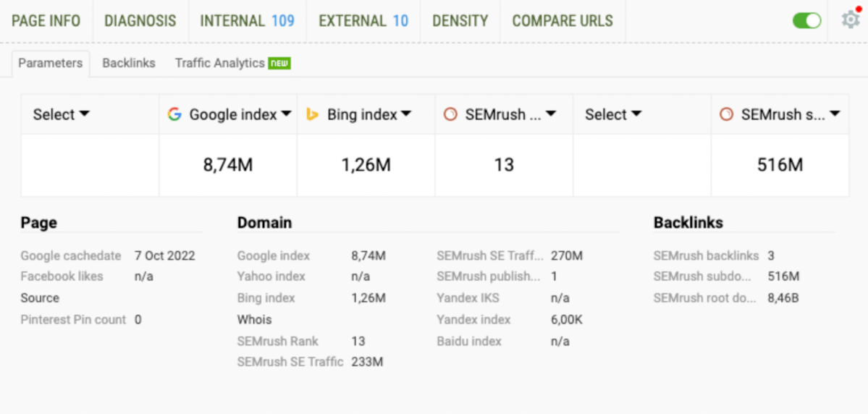
Task: Click the Bing logo in column header
Action: click(313, 114)
